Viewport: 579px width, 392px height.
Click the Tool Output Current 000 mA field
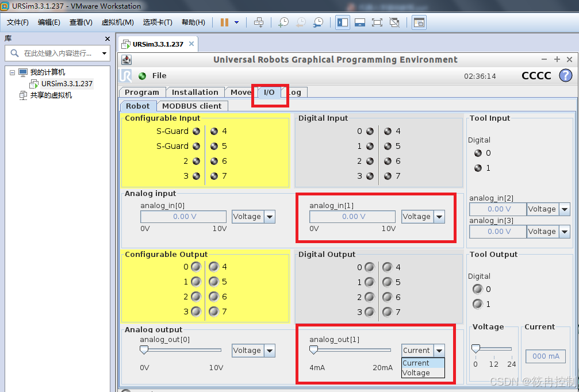click(x=546, y=356)
